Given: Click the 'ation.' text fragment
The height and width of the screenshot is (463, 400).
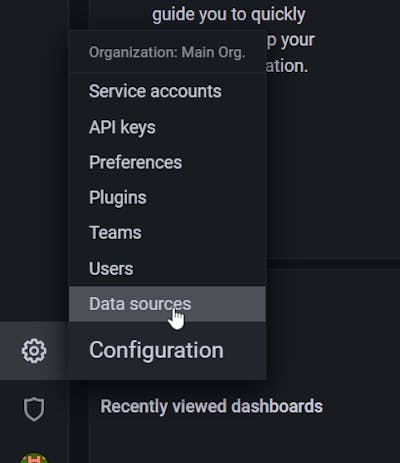Looking at the screenshot, I should tap(287, 66).
